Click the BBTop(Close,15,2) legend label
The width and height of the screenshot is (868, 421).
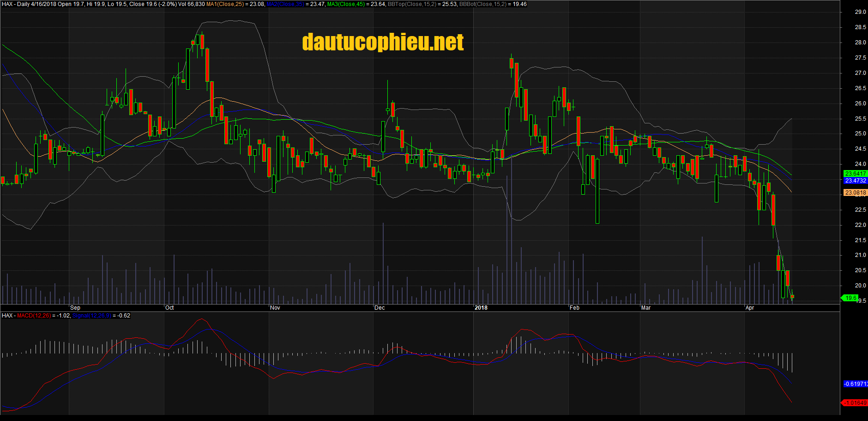pyautogui.click(x=412, y=4)
